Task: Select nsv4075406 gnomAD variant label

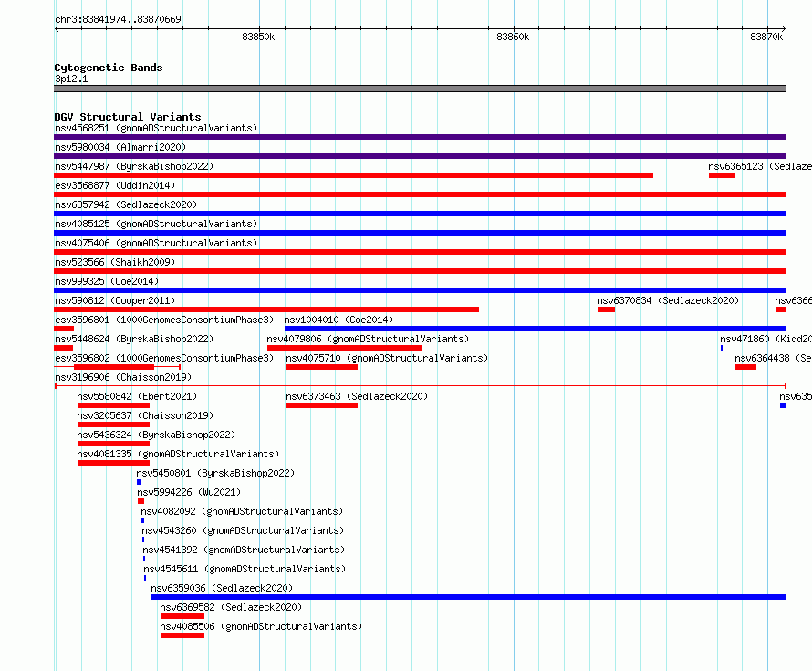Action: (x=156, y=243)
